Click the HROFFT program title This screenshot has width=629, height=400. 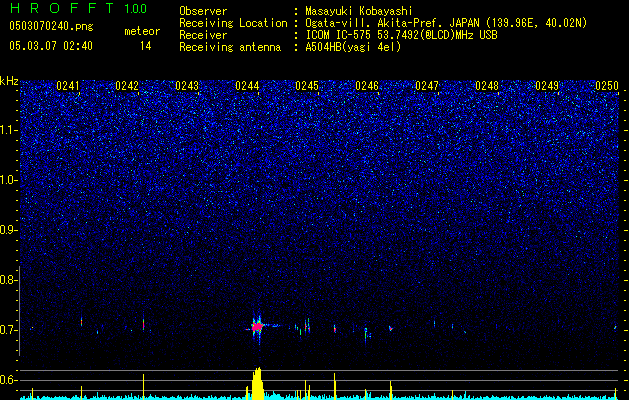pos(61,8)
